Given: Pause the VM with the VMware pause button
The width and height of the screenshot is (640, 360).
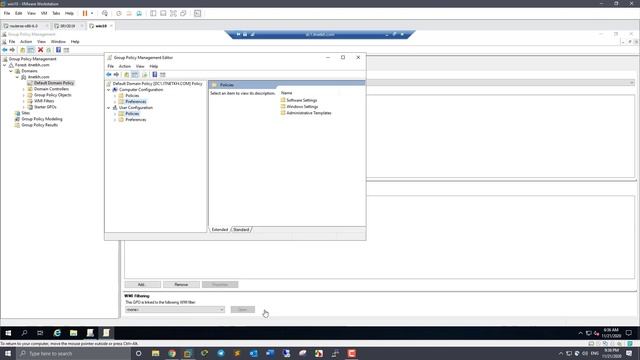Looking at the screenshot, I should 85,13.
